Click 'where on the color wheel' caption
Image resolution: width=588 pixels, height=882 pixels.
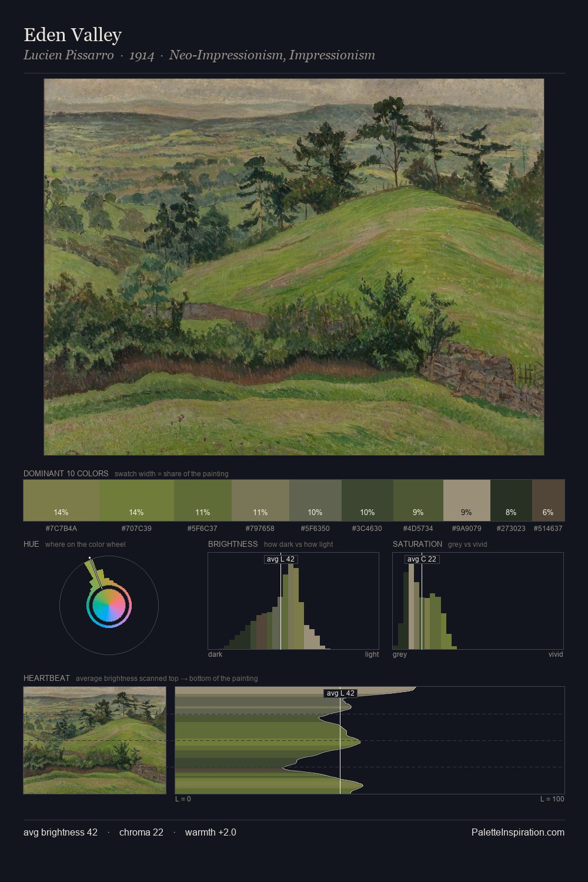(x=85, y=544)
